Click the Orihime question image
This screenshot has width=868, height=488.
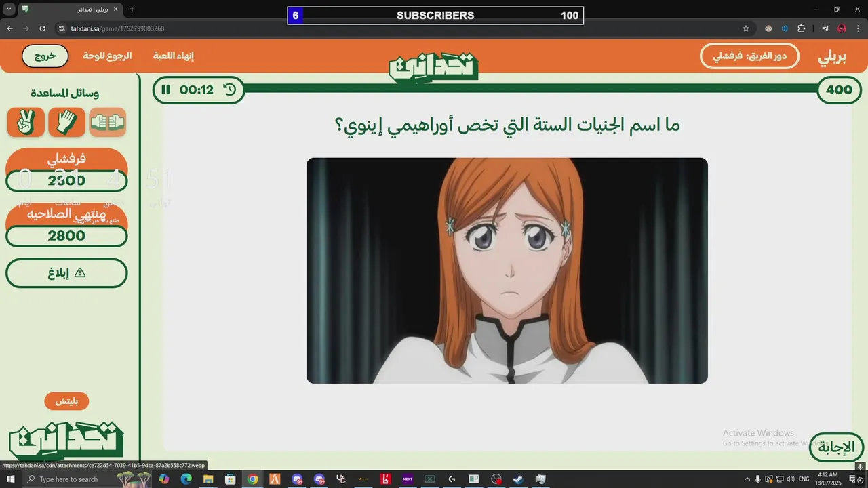[507, 270]
